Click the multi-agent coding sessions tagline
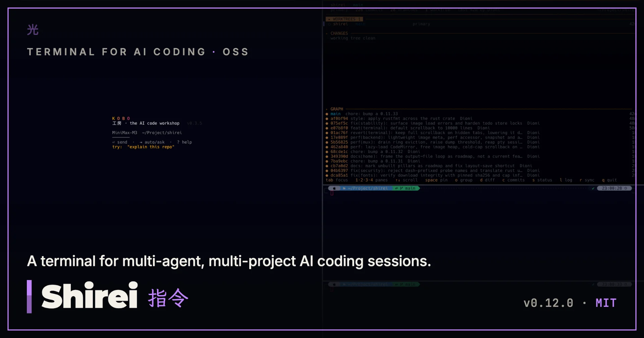Viewport: 644px width, 338px height. click(x=229, y=261)
